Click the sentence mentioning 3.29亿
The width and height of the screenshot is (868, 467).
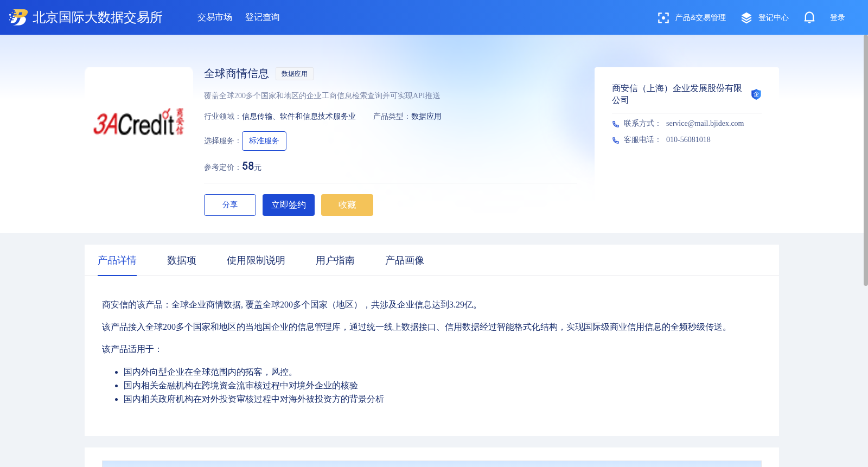(291, 305)
